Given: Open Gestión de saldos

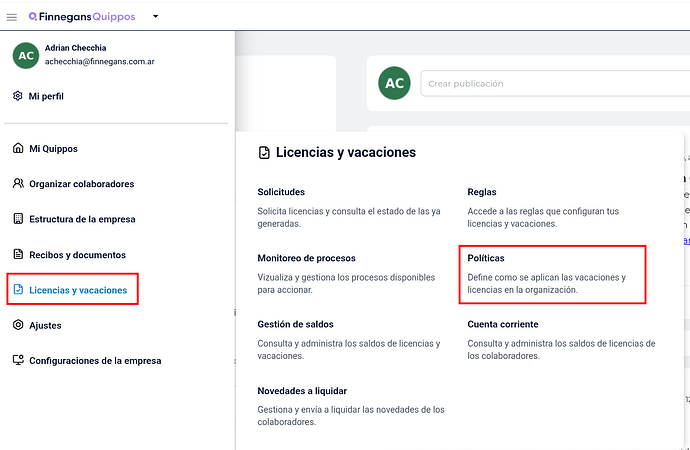Looking at the screenshot, I should coord(295,324).
